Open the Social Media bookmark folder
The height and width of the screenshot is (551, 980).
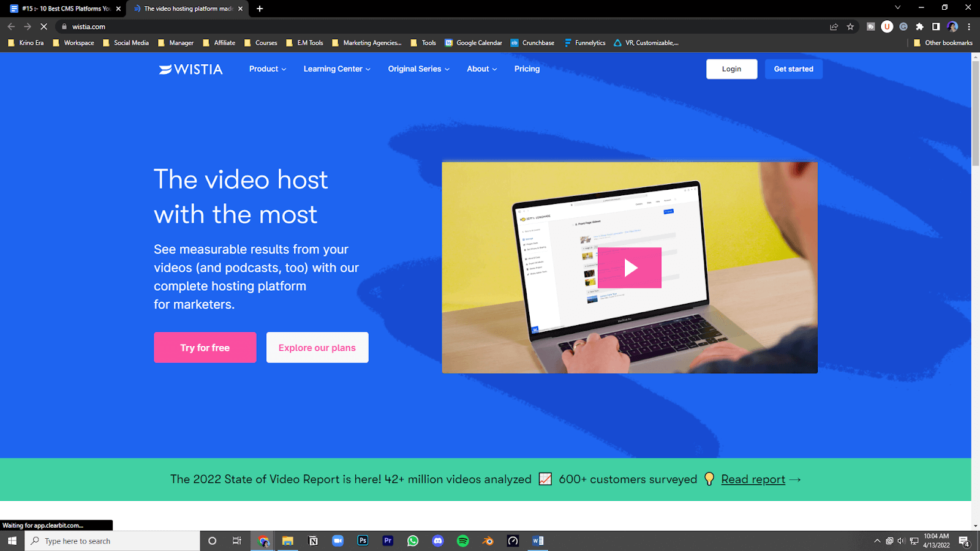coord(126,43)
